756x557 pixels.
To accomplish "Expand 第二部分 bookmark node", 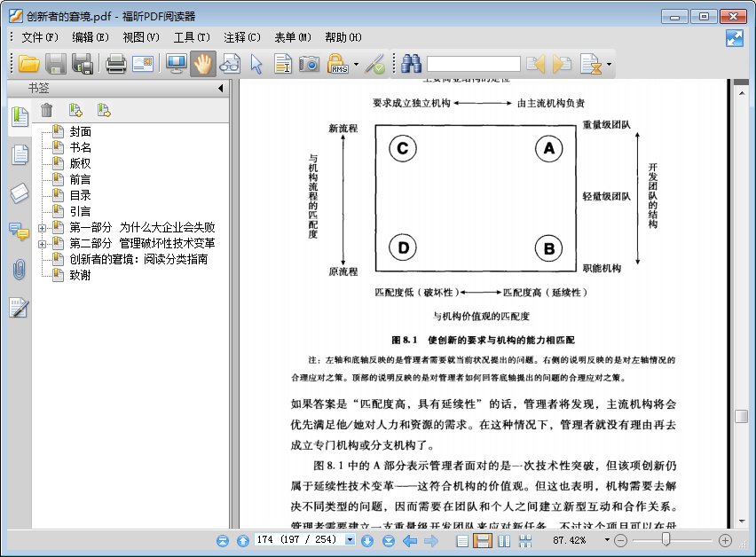I will point(42,244).
